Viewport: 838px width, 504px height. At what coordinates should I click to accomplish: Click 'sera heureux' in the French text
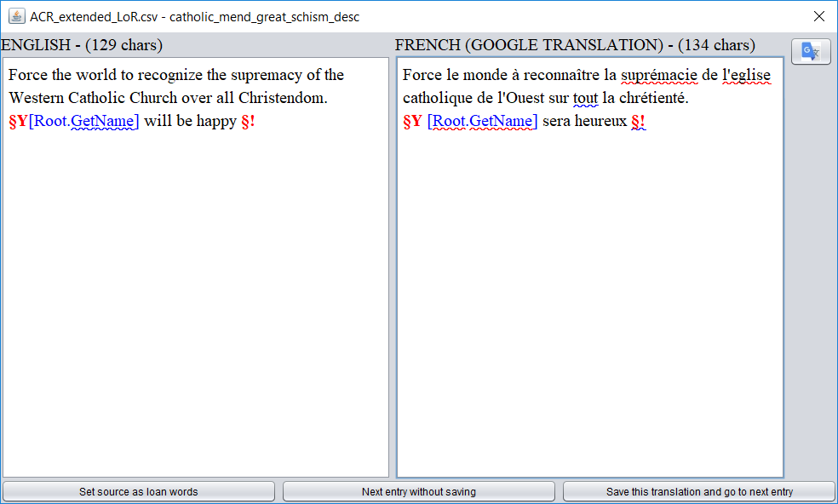(585, 122)
